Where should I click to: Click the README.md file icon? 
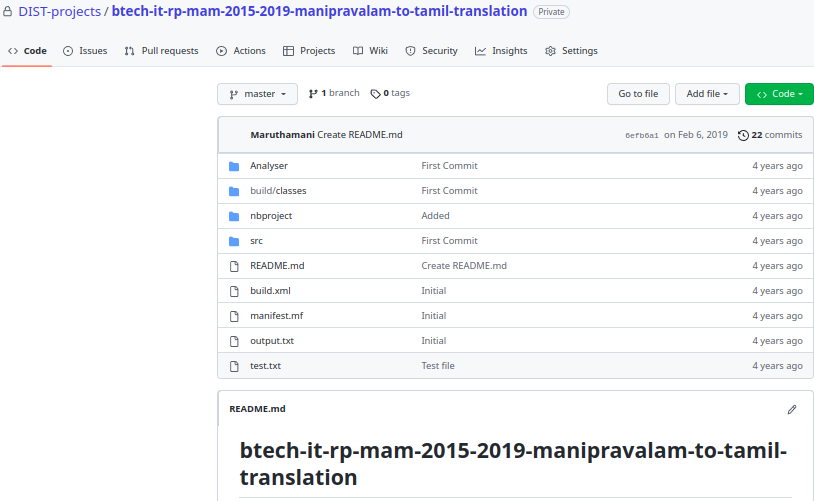coord(234,266)
